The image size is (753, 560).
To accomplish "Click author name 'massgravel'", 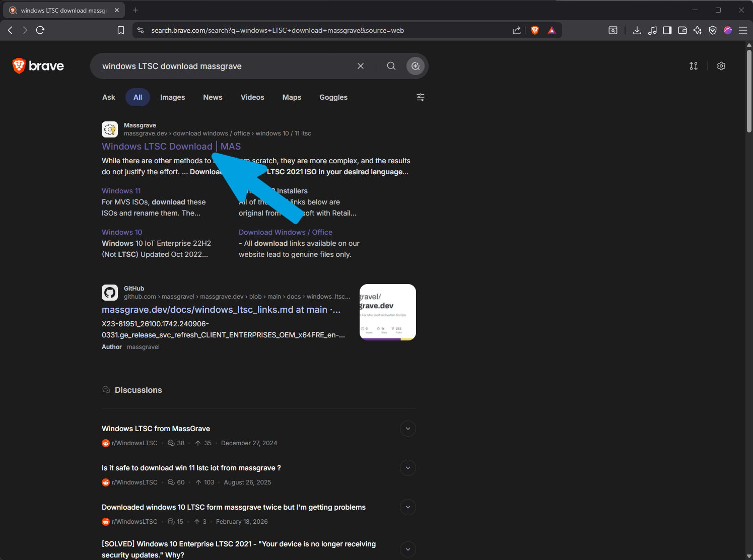I will pyautogui.click(x=143, y=347).
